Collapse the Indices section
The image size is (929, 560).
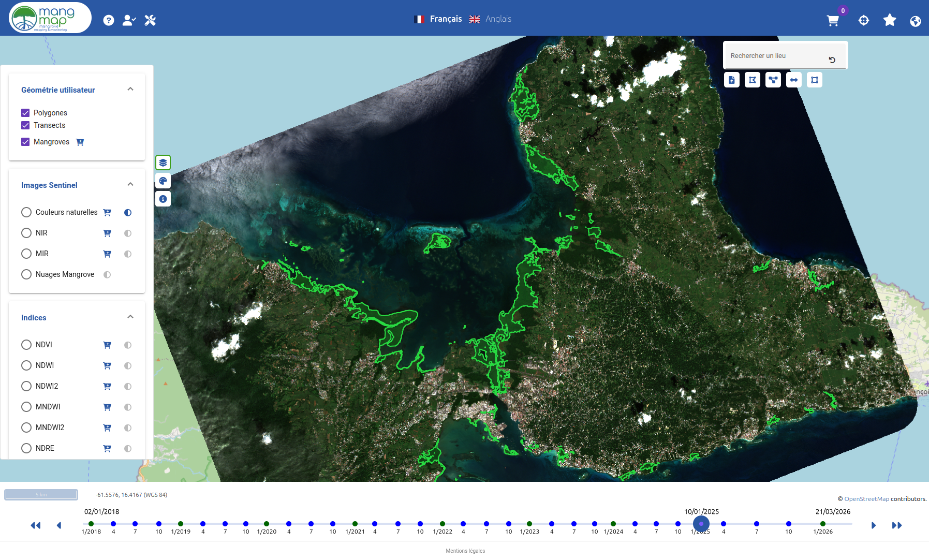(x=130, y=317)
